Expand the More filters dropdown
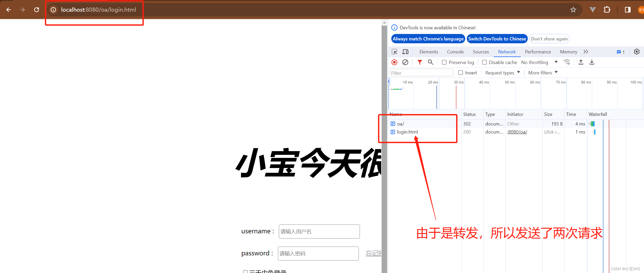The height and width of the screenshot is (273, 644). (543, 73)
